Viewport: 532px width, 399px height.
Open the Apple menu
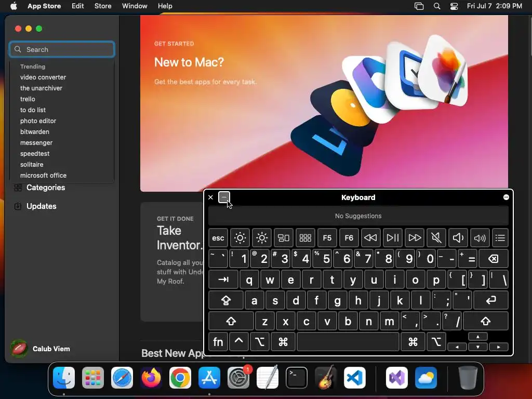[x=14, y=6]
